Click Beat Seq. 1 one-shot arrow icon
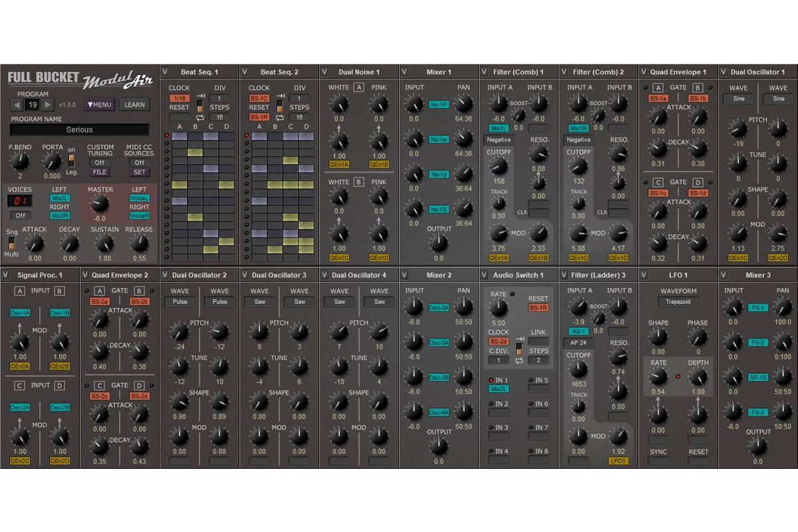Viewport: 798px width, 532px height. coord(199,97)
